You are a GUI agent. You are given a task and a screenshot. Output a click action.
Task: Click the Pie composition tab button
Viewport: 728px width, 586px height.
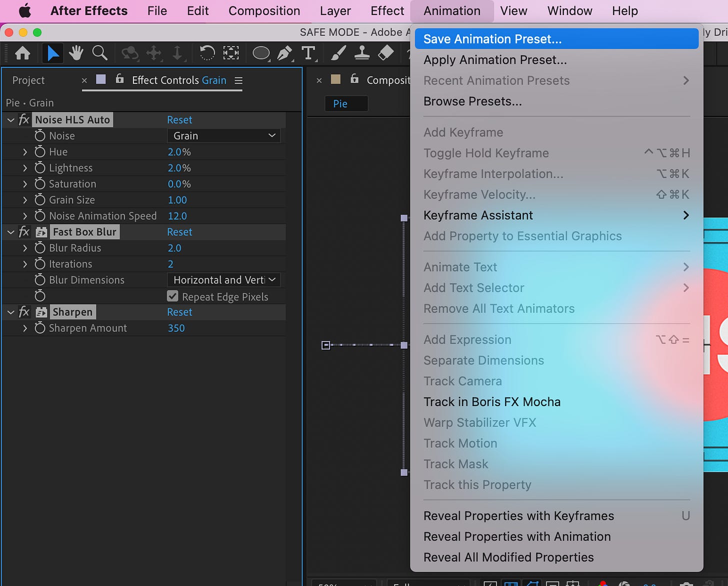point(346,103)
